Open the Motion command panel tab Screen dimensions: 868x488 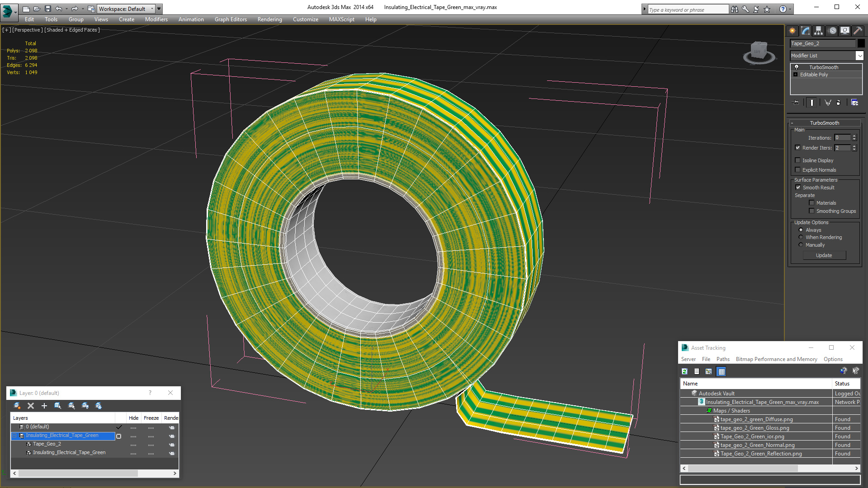832,31
